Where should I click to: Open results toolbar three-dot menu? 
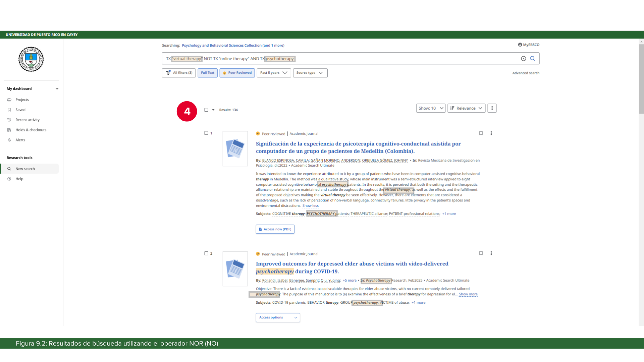click(x=492, y=108)
